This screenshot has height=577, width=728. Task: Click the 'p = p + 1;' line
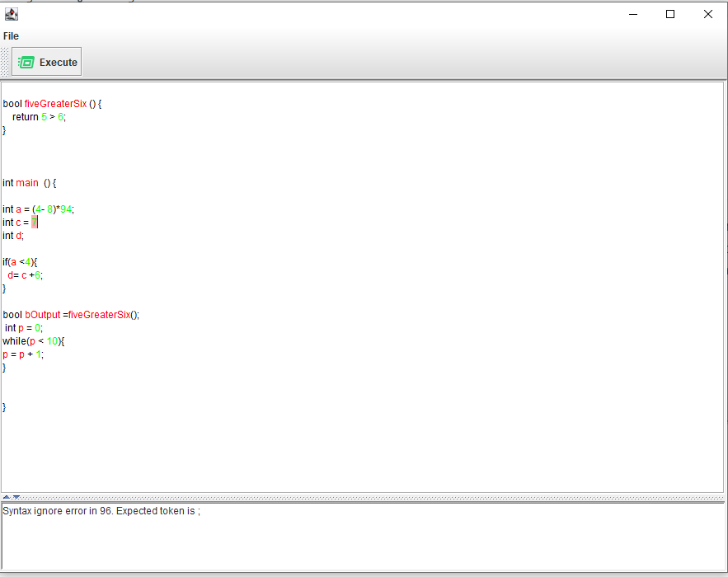pos(23,354)
